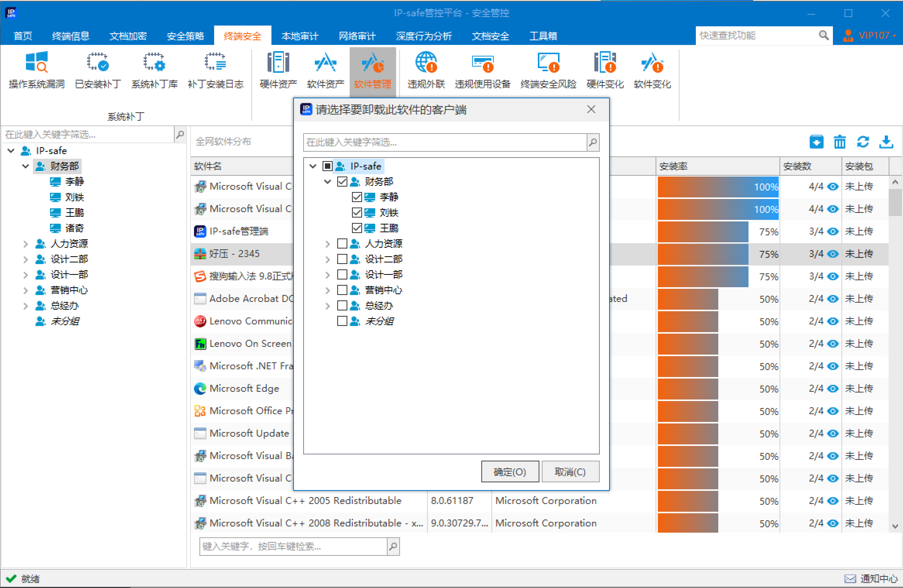Click the 硬件资产 toolbar icon
Viewport: 903px width, 588px height.
278,63
